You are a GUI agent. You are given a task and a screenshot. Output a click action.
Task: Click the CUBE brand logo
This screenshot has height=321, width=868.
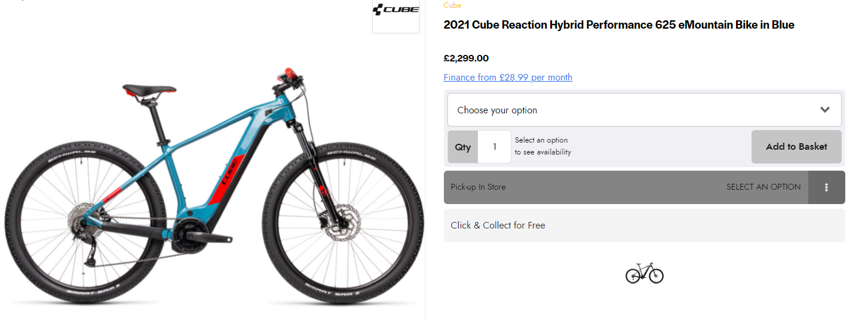[395, 11]
